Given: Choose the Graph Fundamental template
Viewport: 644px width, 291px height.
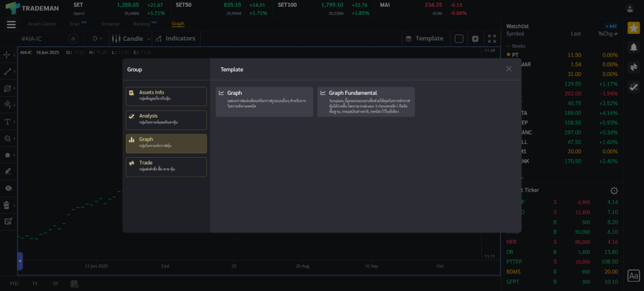Looking at the screenshot, I should pyautogui.click(x=366, y=102).
